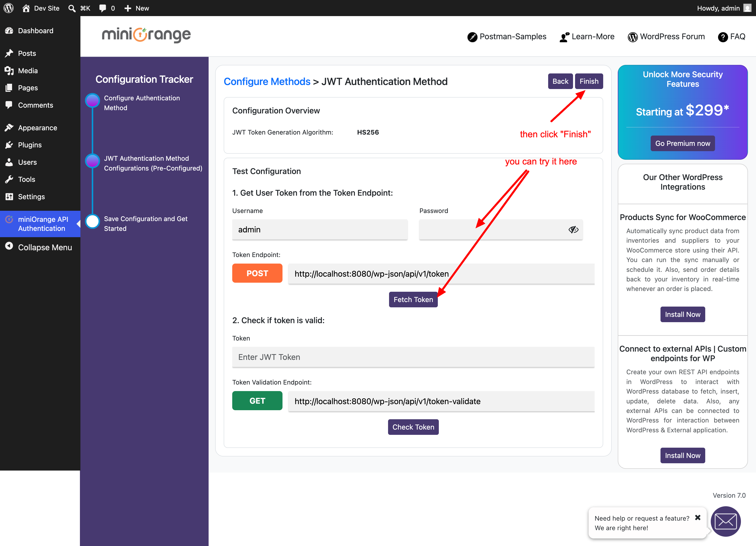Toggle password visibility eye icon
The width and height of the screenshot is (756, 546).
573,229
